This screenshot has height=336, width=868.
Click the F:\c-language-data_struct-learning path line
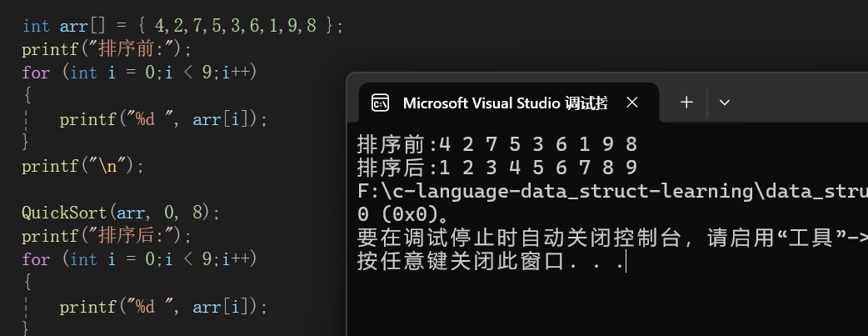coord(612,191)
